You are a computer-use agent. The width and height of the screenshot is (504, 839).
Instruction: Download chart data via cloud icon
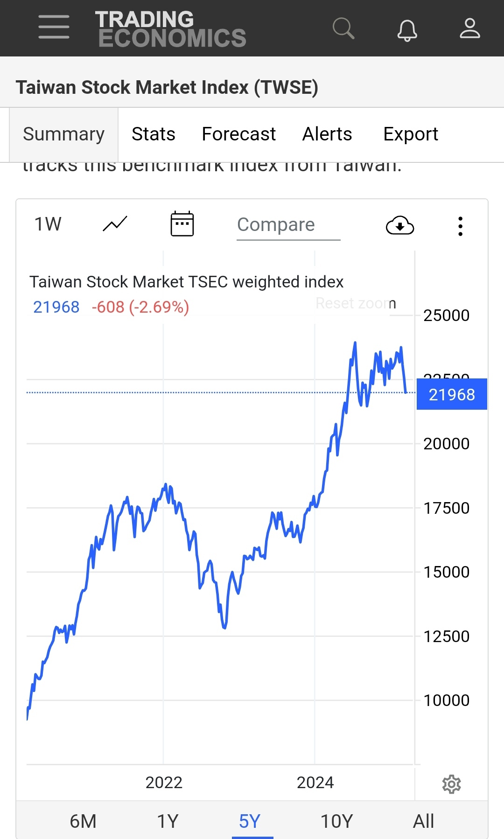(x=400, y=226)
